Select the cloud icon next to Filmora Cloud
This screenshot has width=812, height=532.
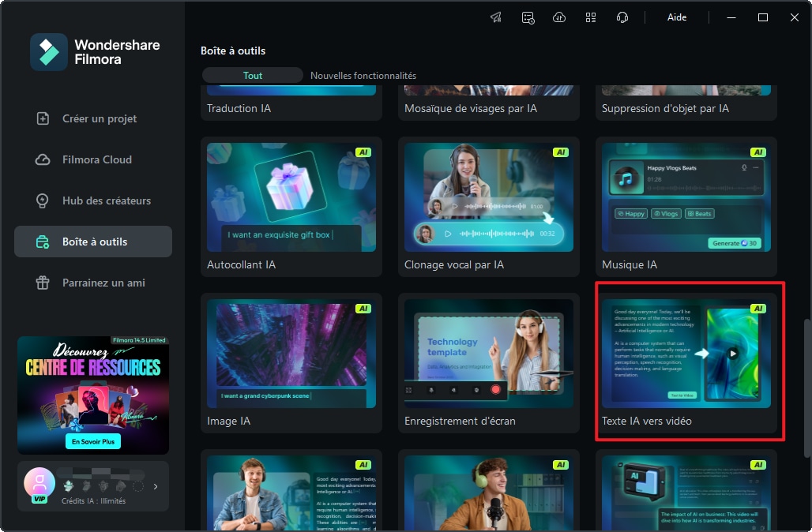click(x=43, y=159)
